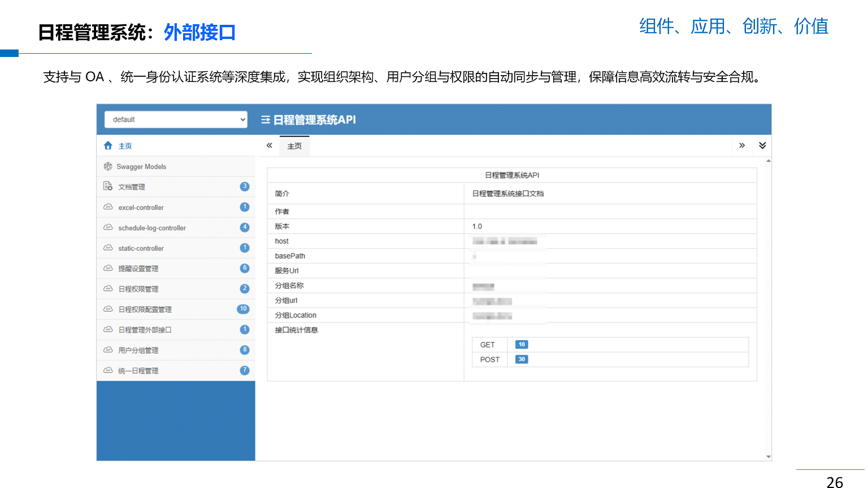Click the double-left arrow tab scroll icon
Screen dimensions: 868x488
click(x=270, y=146)
